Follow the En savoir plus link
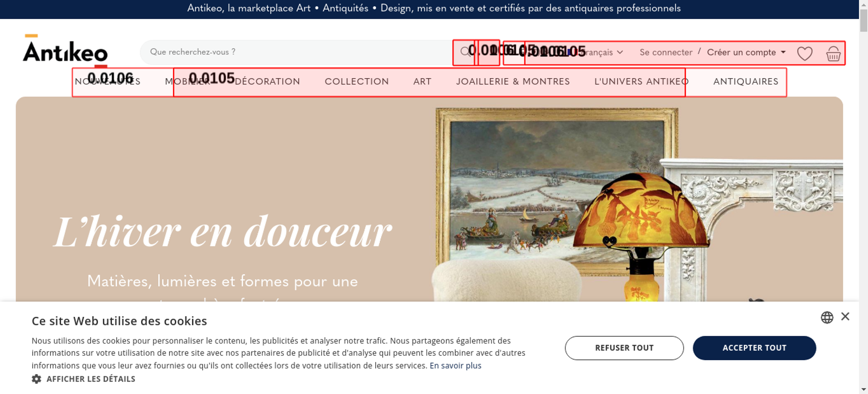 (x=456, y=366)
